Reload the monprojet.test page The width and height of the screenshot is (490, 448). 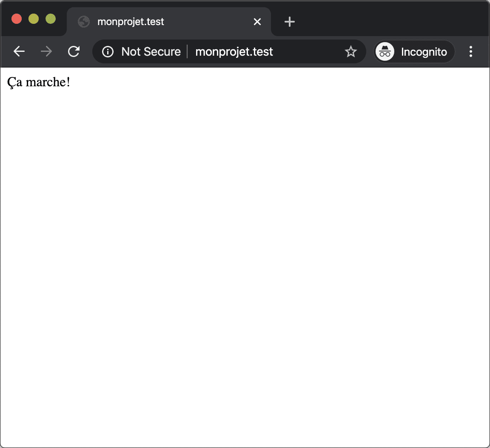74,51
